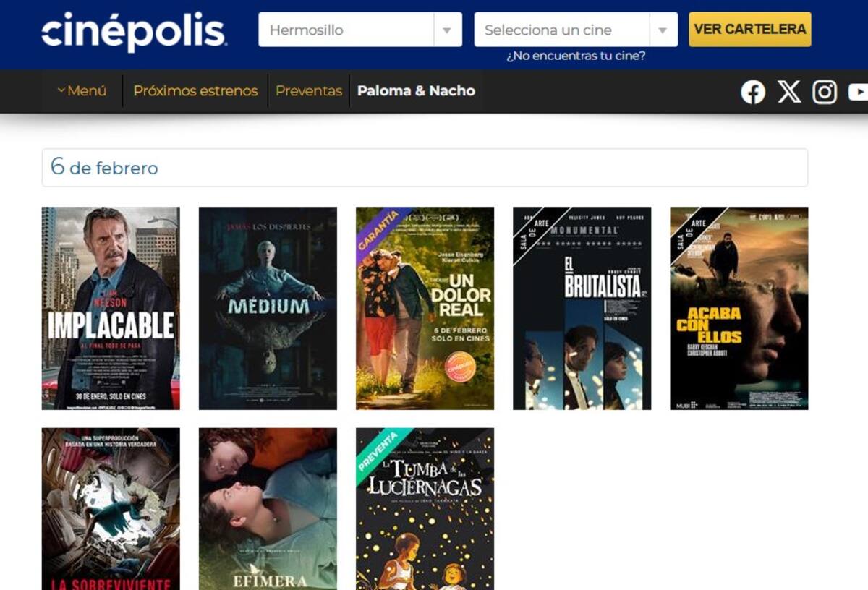Open the 'Selecciona un cine' dropdown
This screenshot has height=590, width=868.
point(575,30)
